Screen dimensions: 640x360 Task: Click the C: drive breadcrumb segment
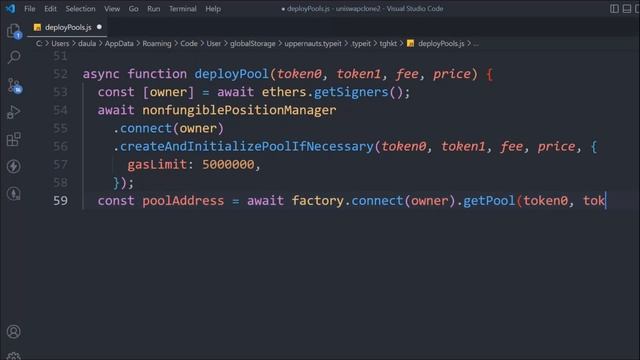(39, 44)
